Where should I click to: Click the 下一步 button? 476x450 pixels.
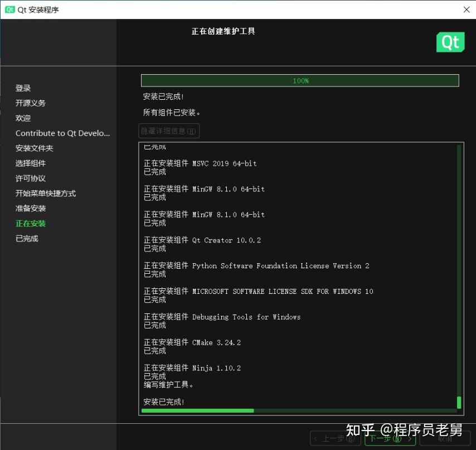(390, 439)
